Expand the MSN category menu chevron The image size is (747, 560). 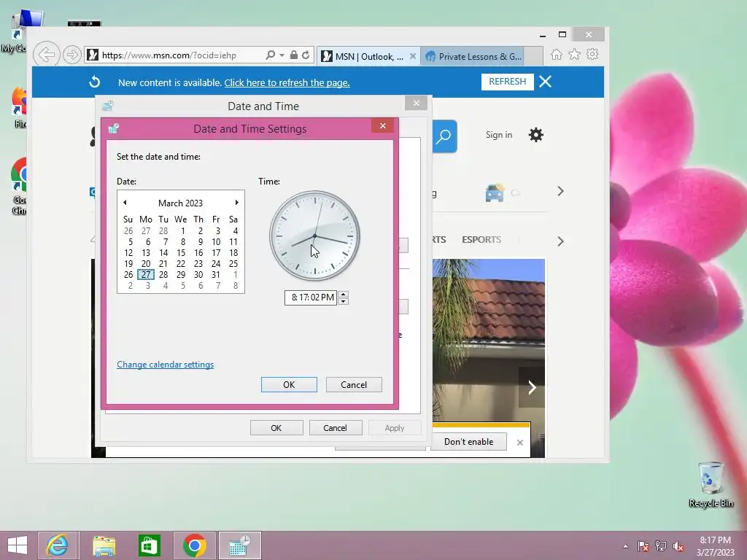tap(561, 241)
